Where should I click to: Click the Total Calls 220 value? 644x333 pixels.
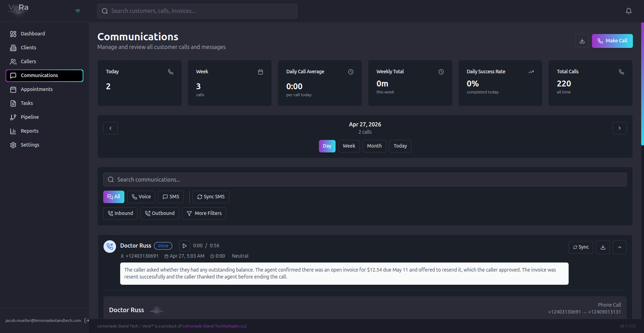(564, 84)
